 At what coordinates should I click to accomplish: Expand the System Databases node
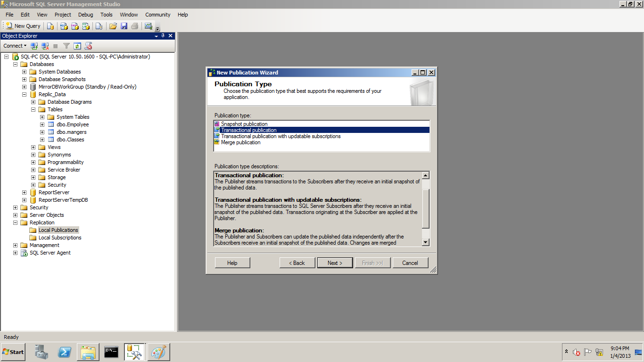click(24, 72)
